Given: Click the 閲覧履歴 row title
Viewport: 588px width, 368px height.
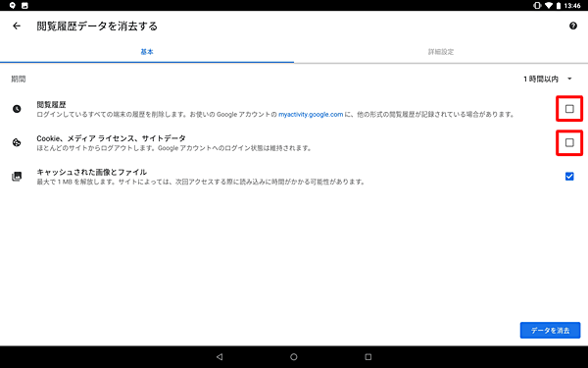Looking at the screenshot, I should click(x=51, y=105).
